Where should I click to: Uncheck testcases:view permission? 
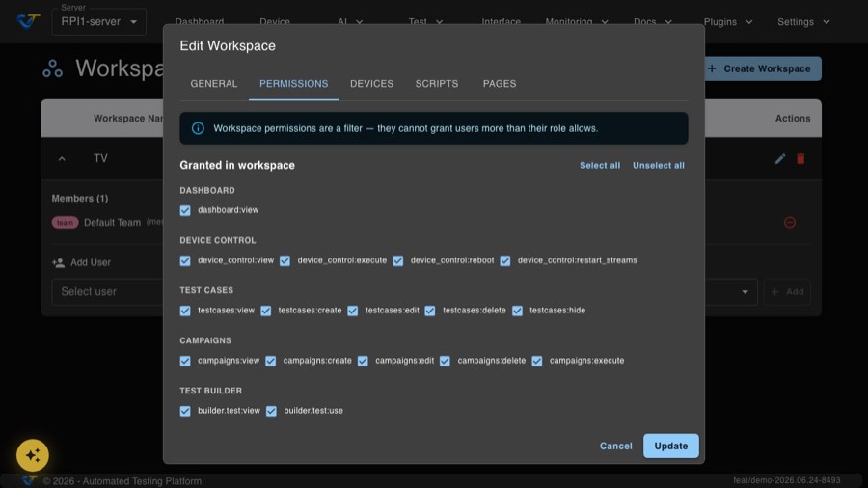coord(185,311)
